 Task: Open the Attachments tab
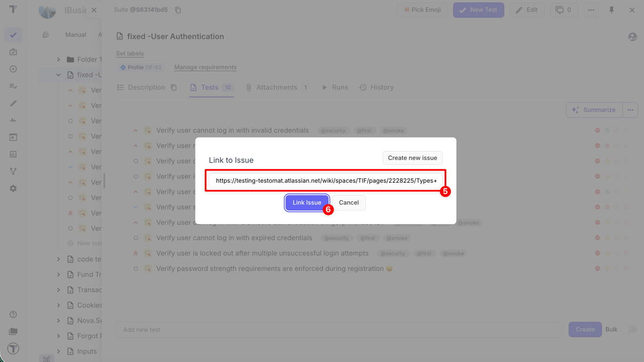[278, 87]
